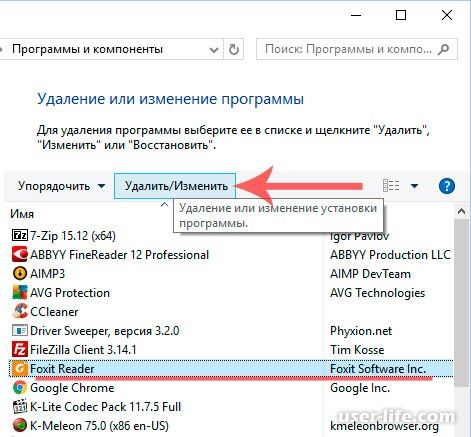Expand address bar history dropdown
This screenshot has width=471, height=437.
point(214,50)
